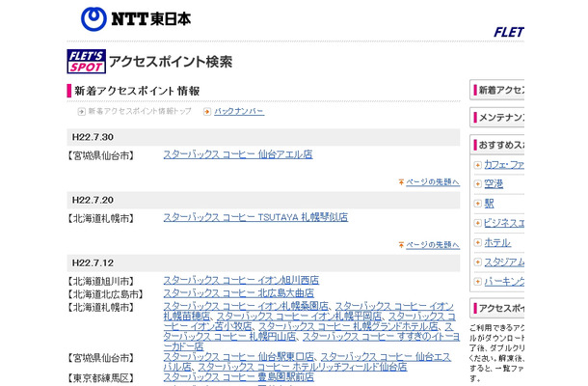
Task: Open スターバックス コーヒー 札幌円山店 link
Action: click(x=229, y=337)
